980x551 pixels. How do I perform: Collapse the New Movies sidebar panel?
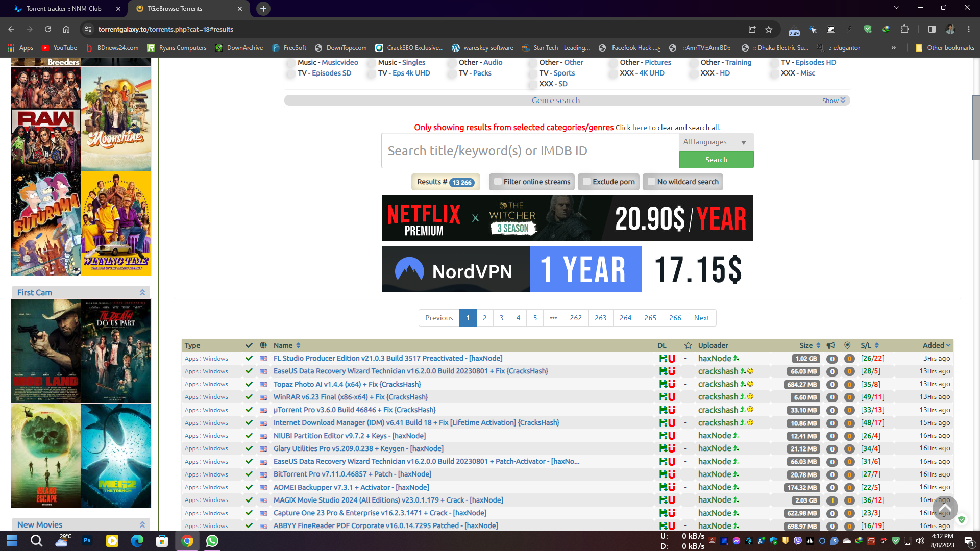(x=142, y=524)
